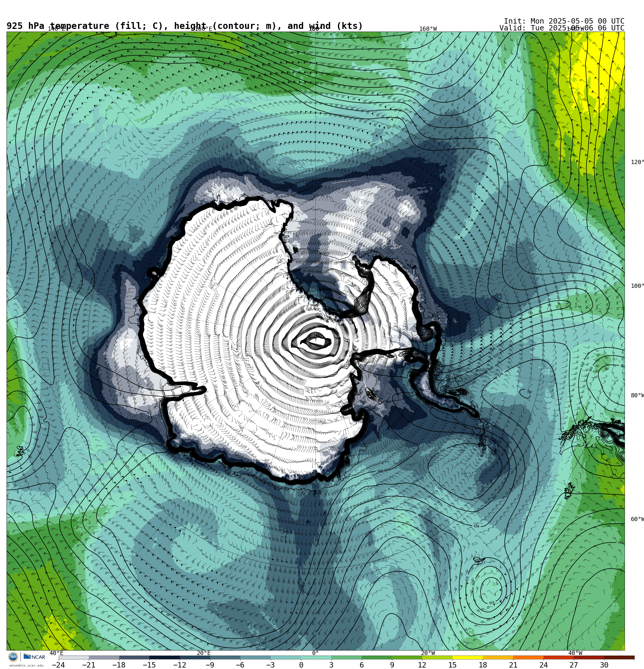Pick the orange 18 to 21 colorbar segment
The image size is (644, 669).
tap(498, 657)
